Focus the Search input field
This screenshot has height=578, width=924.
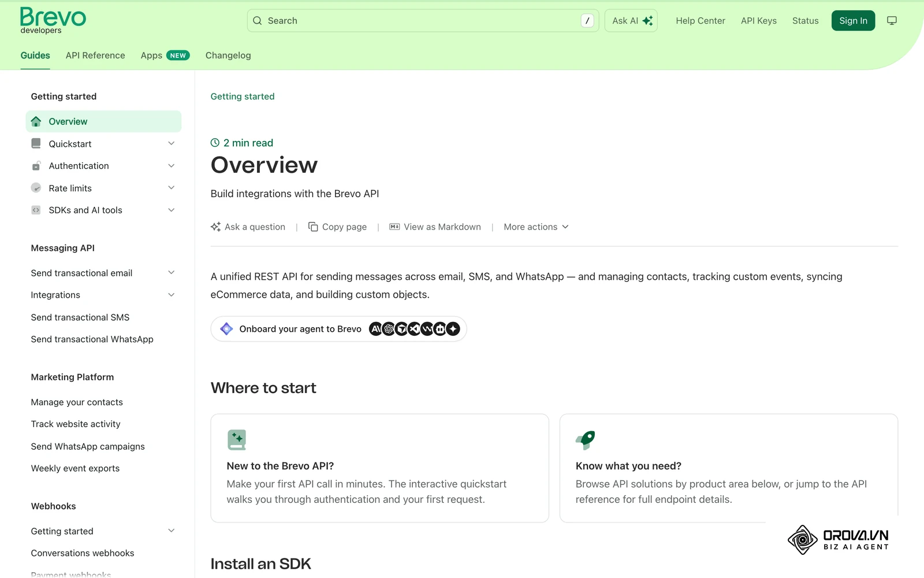pos(423,21)
